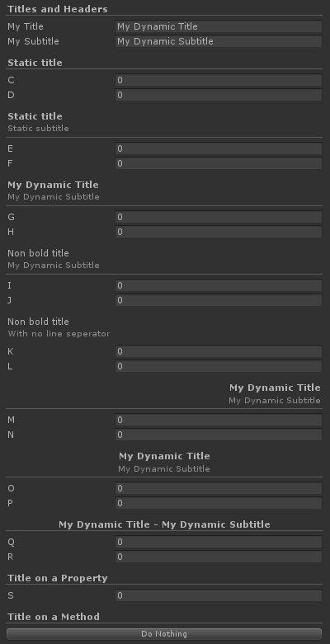Focus the D value field
Image resolution: width=330 pixels, height=644 pixels.
pos(219,96)
